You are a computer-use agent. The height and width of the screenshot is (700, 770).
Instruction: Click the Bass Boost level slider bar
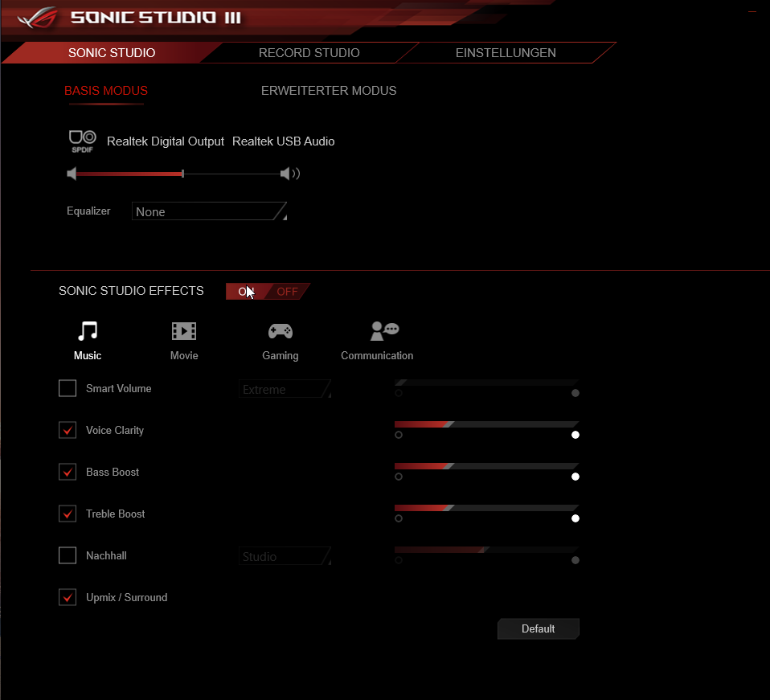click(x=486, y=466)
